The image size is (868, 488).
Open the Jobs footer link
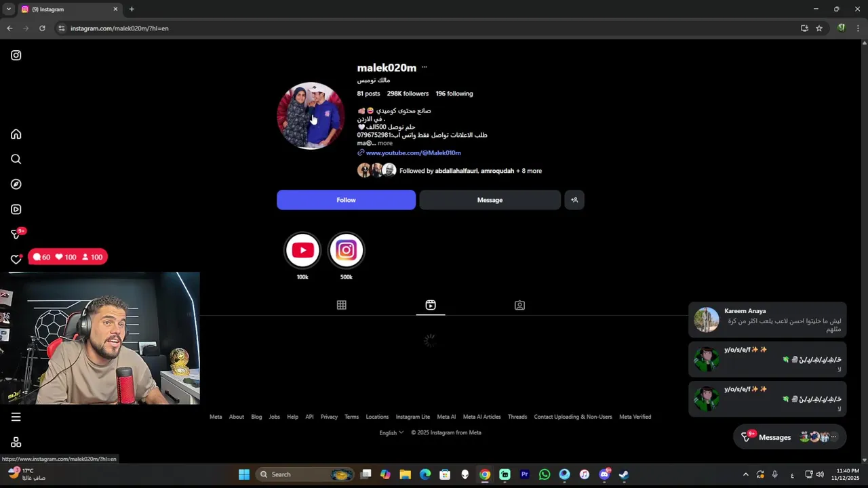click(x=275, y=417)
